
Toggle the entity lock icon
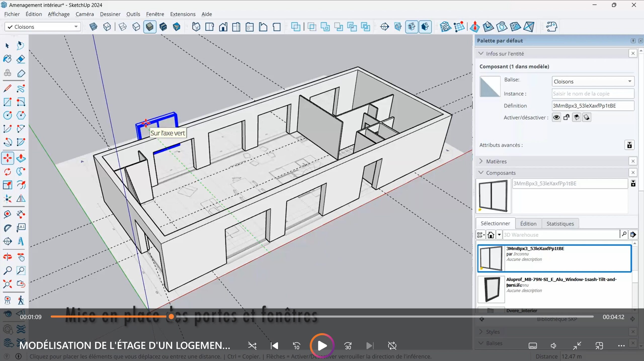point(566,117)
